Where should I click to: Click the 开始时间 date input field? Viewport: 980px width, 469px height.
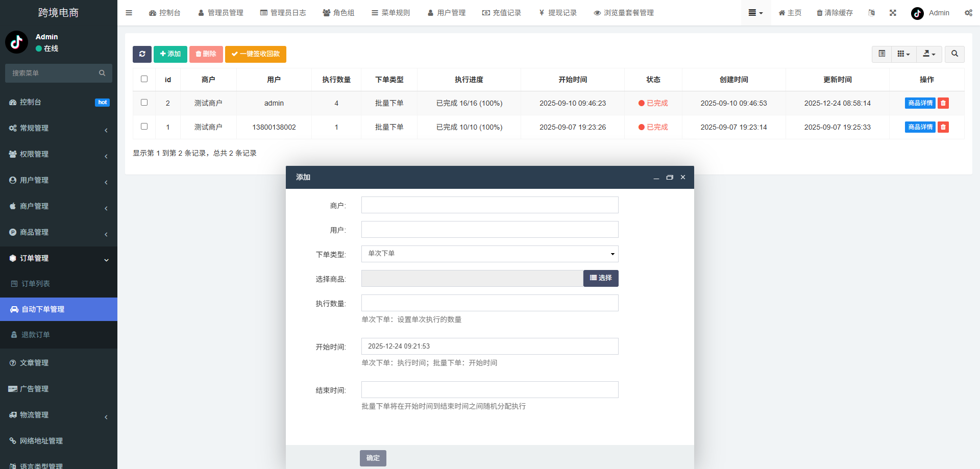pos(489,346)
